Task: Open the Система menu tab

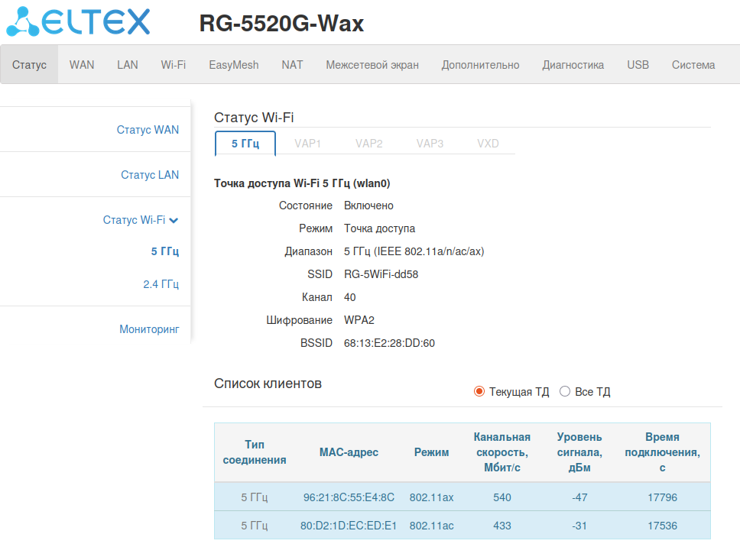Action: (x=693, y=65)
